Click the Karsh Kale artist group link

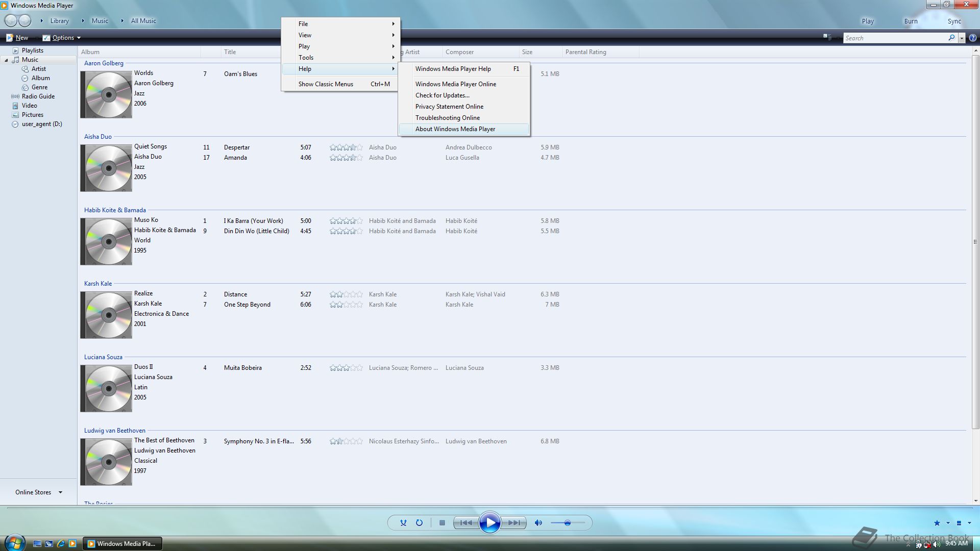[x=98, y=284]
